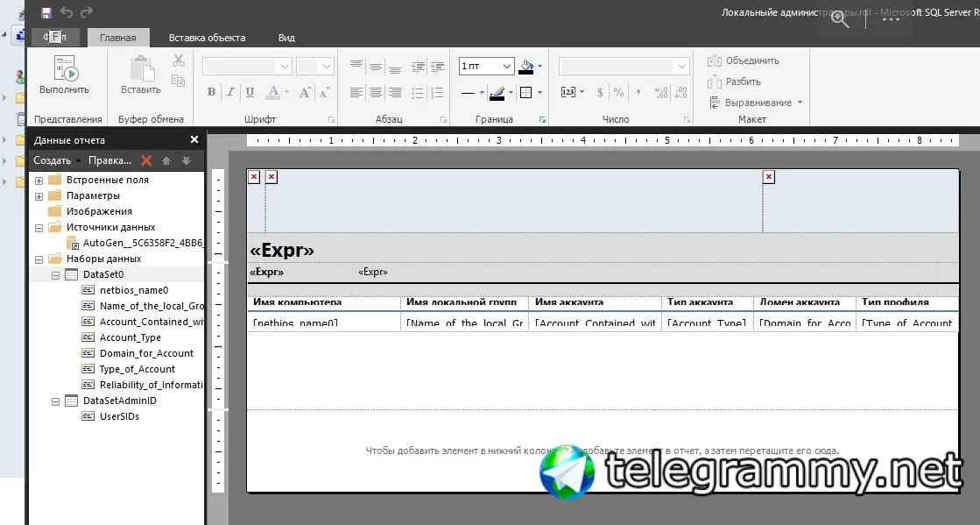The image size is (980, 525).
Task: Collapse the DataSet0 node
Action: tap(55, 275)
